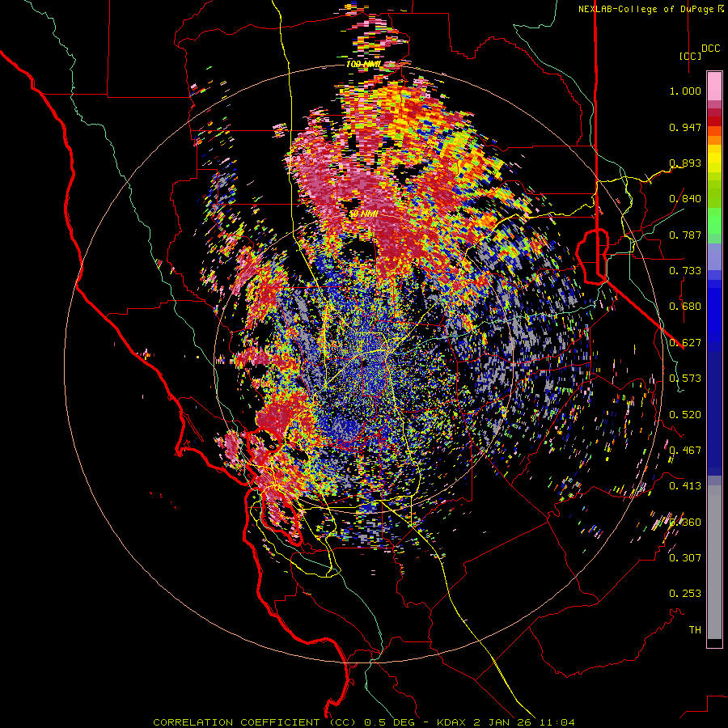Pick the light pink legend swatch near 1.000
The width and height of the screenshot is (728, 728).
[x=714, y=86]
